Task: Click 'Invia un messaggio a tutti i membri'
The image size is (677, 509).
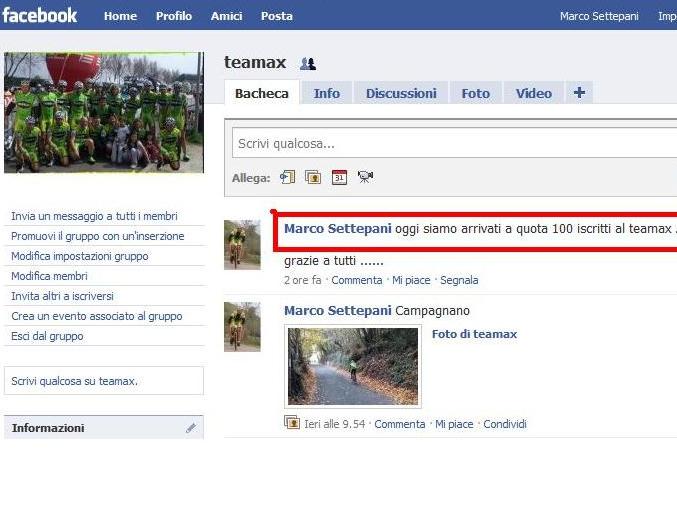Action: 94,216
